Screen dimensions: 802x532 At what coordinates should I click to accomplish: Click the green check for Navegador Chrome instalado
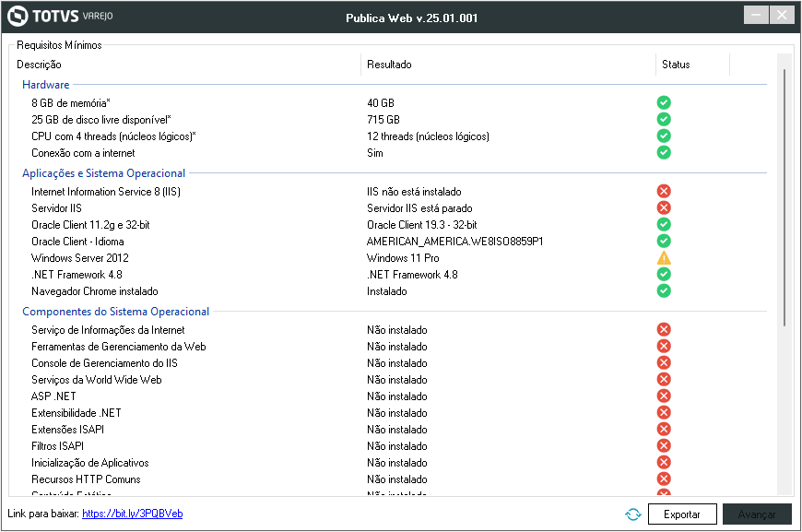(x=664, y=290)
